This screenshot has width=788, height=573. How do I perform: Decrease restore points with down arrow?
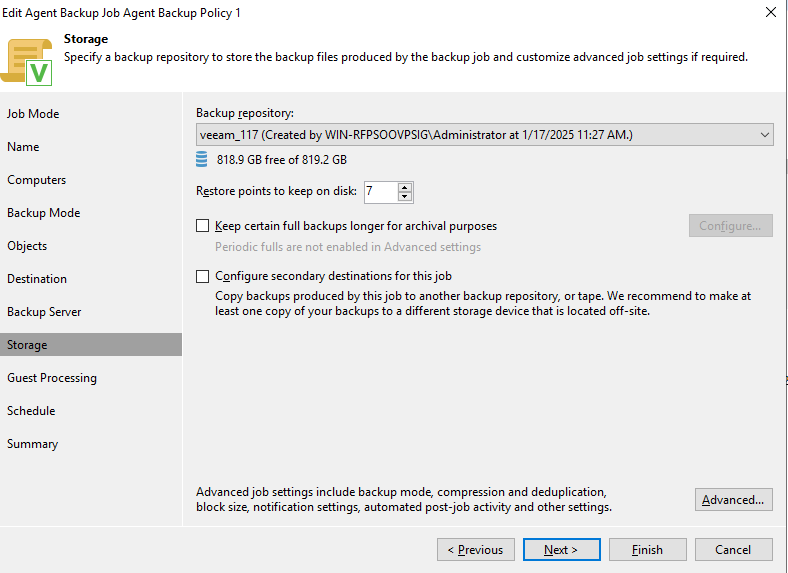(x=404, y=197)
